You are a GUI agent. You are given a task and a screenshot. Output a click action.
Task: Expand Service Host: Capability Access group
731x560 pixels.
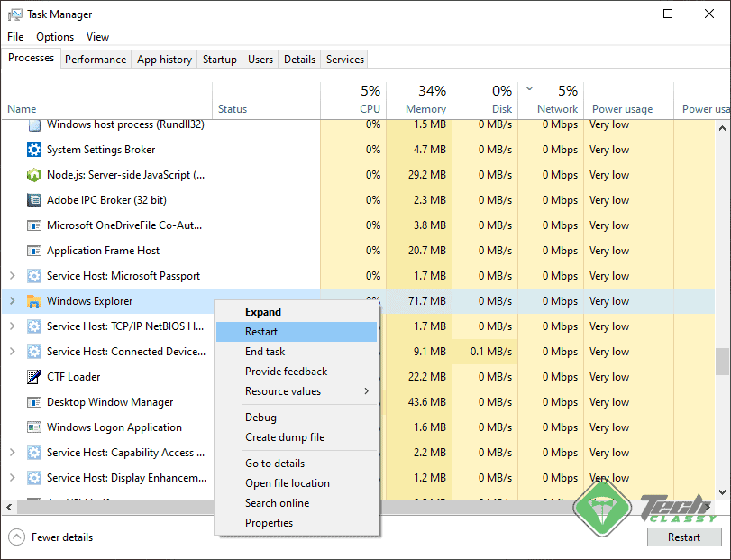coord(12,453)
